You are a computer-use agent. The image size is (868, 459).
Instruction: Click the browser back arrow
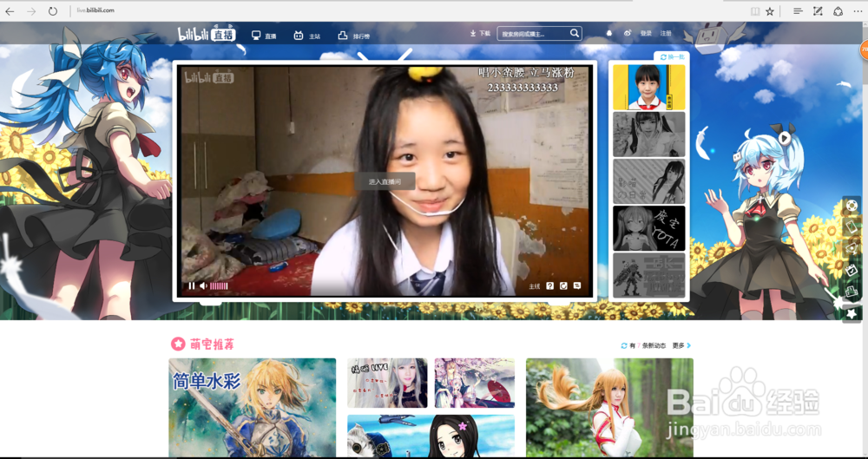pos(10,11)
